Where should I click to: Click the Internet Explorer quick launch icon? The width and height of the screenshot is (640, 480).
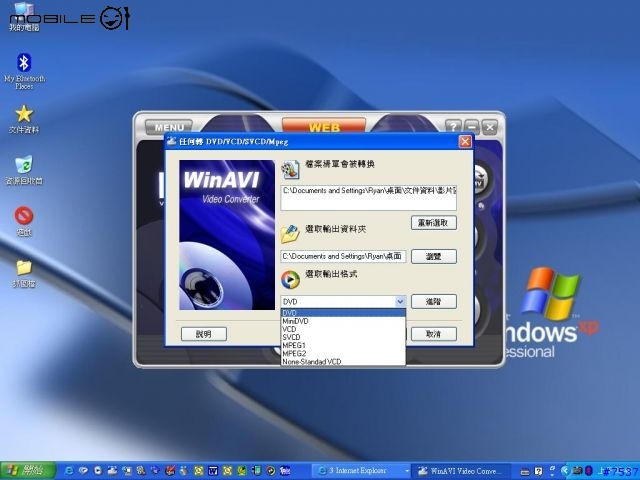click(x=69, y=471)
